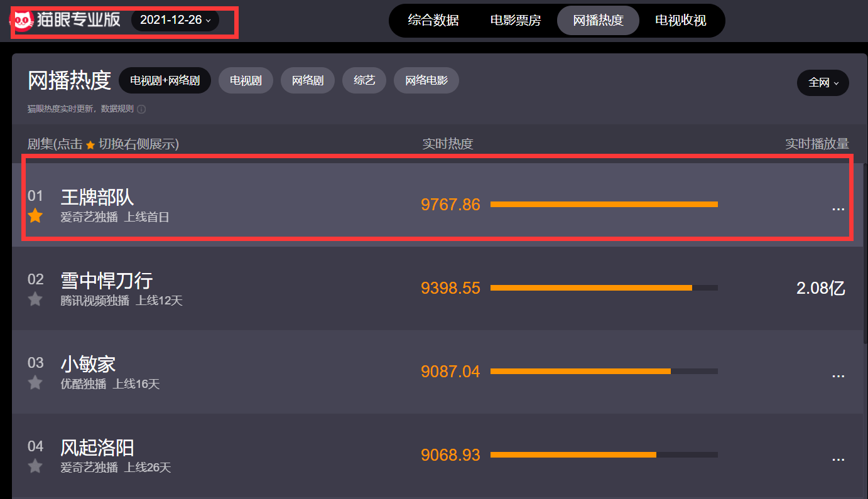Toggle star for 风起洛阳
The height and width of the screenshot is (499, 868).
(35, 466)
